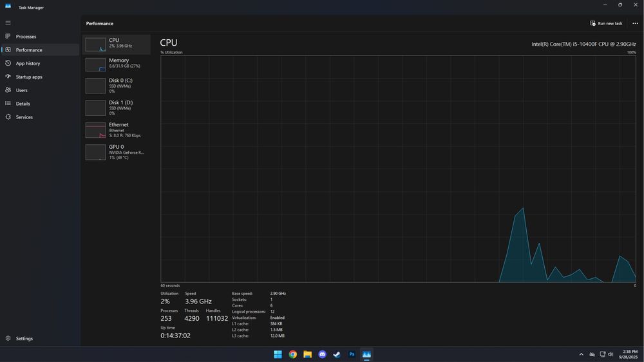The width and height of the screenshot is (644, 362).
Task: Open Startup apps page
Action: pyautogui.click(x=40, y=77)
